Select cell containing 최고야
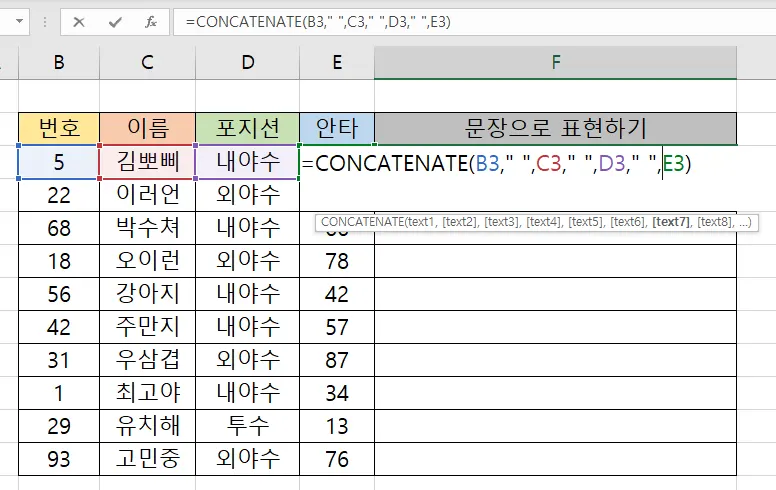This screenshot has width=776, height=490. 147,393
